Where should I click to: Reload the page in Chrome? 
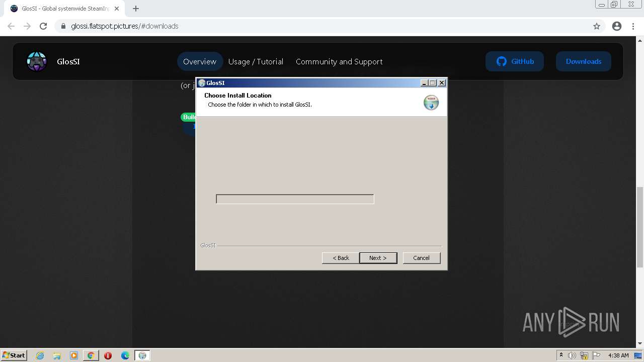pyautogui.click(x=43, y=26)
